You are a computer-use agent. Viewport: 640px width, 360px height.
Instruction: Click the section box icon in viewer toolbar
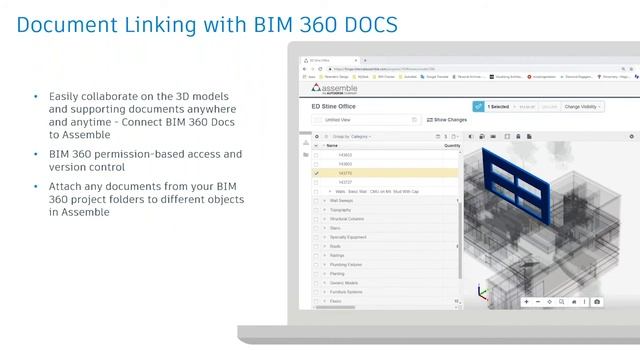pos(507,136)
